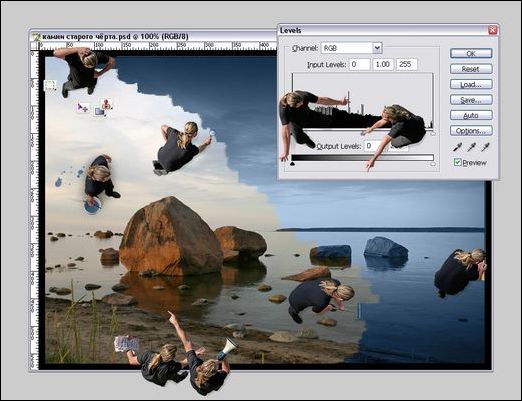Toggle the Preview checkbox
Screen dimensions: 522x401
[x=457, y=162]
